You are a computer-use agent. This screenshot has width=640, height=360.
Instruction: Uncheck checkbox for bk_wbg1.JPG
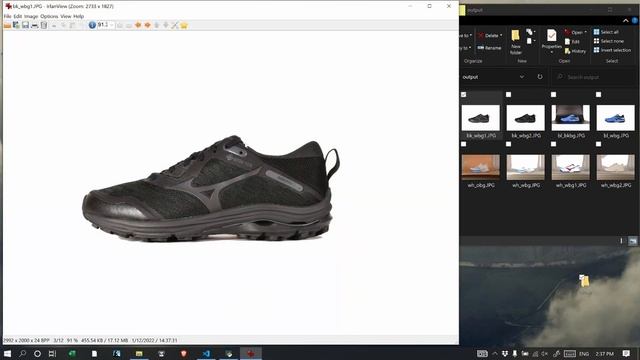tap(464, 95)
